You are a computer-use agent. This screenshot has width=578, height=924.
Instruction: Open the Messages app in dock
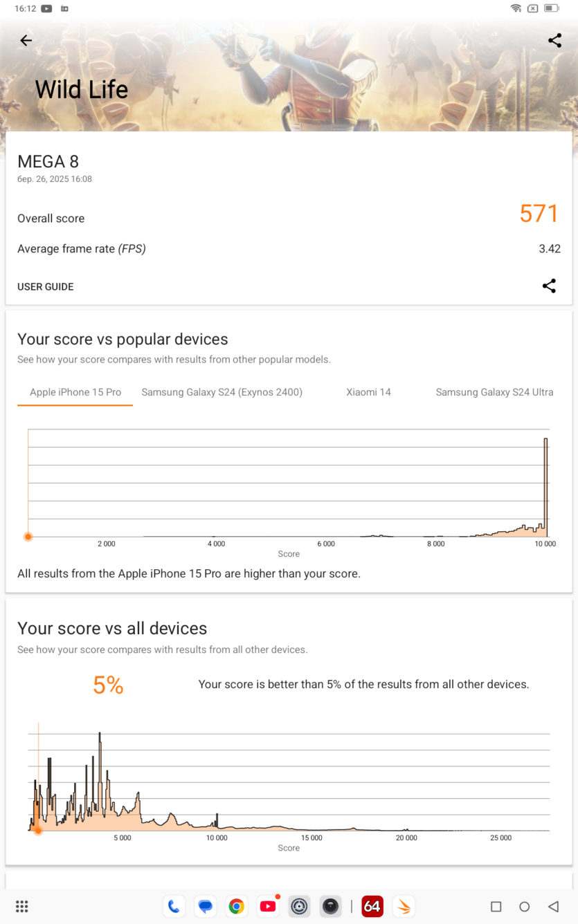tap(205, 906)
